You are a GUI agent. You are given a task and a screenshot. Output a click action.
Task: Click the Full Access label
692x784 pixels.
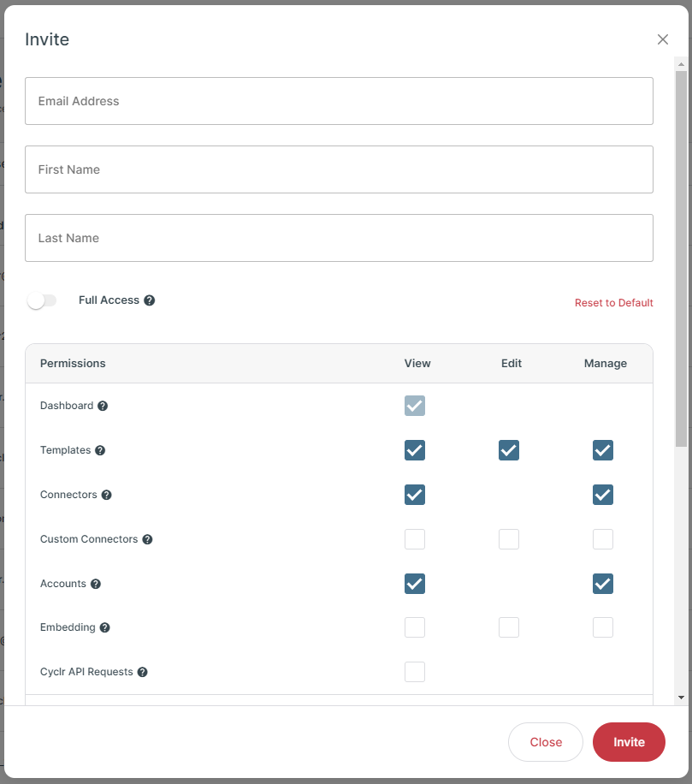coord(109,300)
